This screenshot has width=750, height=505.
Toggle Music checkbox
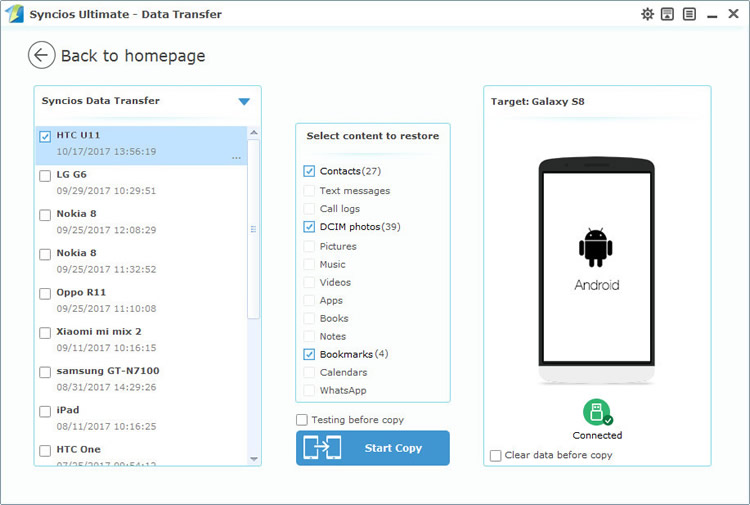309,264
